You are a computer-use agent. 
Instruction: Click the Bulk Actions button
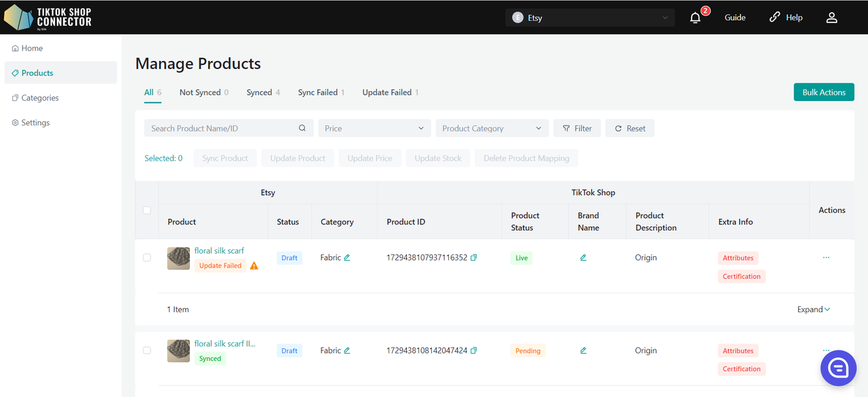point(824,92)
